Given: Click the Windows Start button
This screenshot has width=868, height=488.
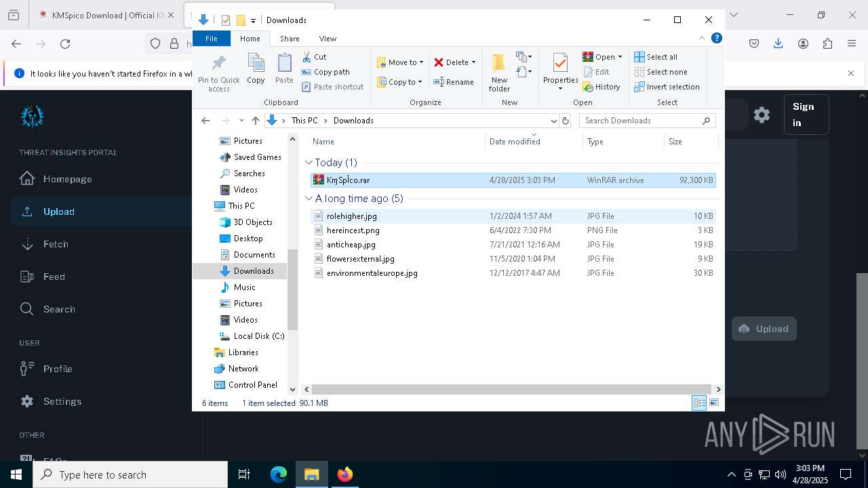Looking at the screenshot, I should (16, 474).
